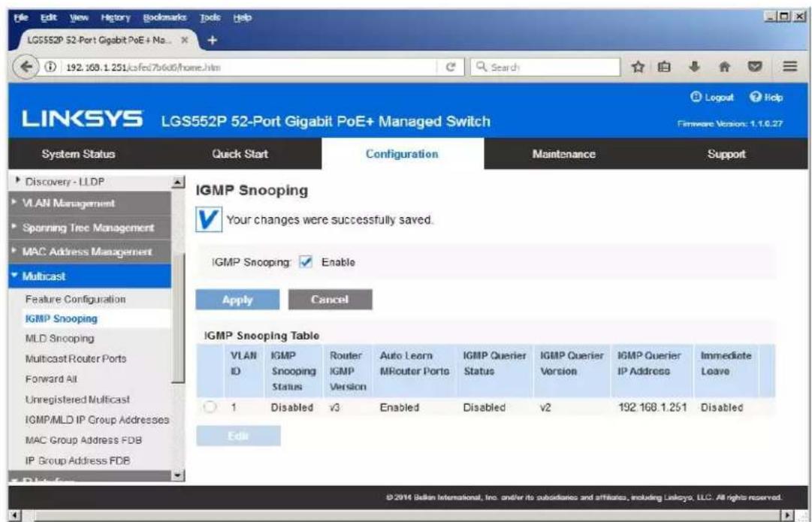Open Unregistered Multicast page
Viewport: 812px width, 522px height.
pyautogui.click(x=77, y=400)
